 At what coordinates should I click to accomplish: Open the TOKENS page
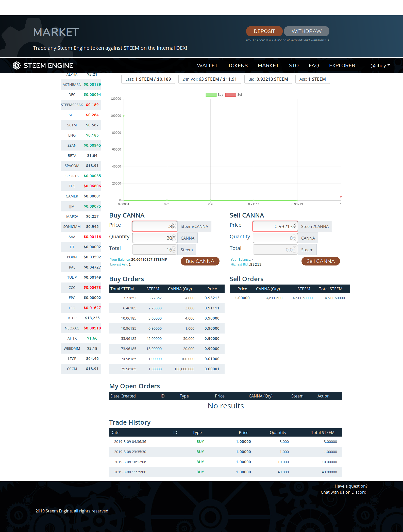tap(238, 65)
